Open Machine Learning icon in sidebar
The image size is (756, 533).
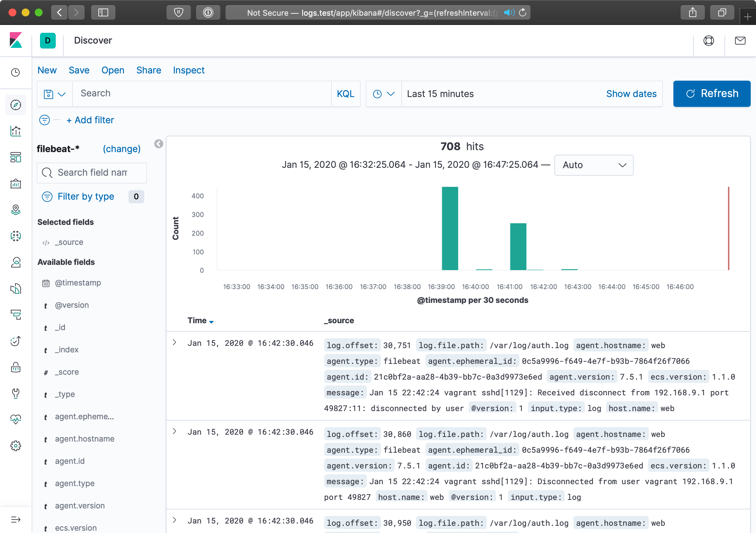15,236
